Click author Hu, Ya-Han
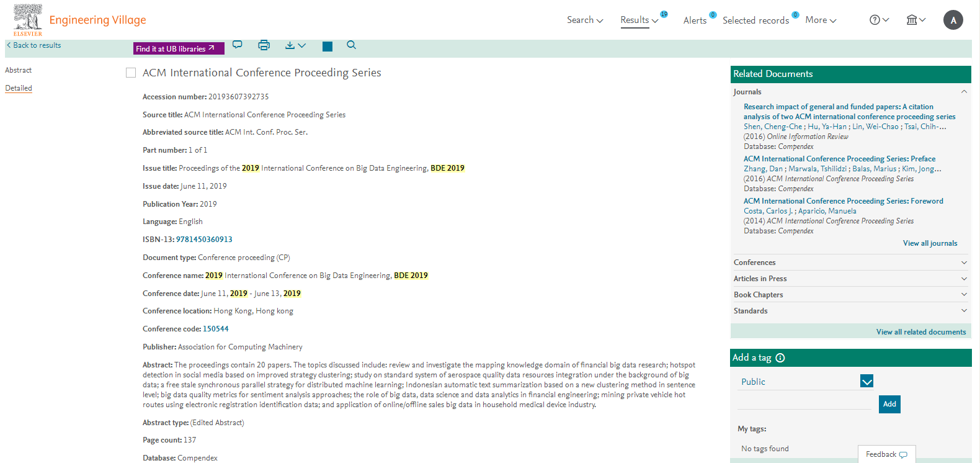The height and width of the screenshot is (463, 980). pos(827,127)
